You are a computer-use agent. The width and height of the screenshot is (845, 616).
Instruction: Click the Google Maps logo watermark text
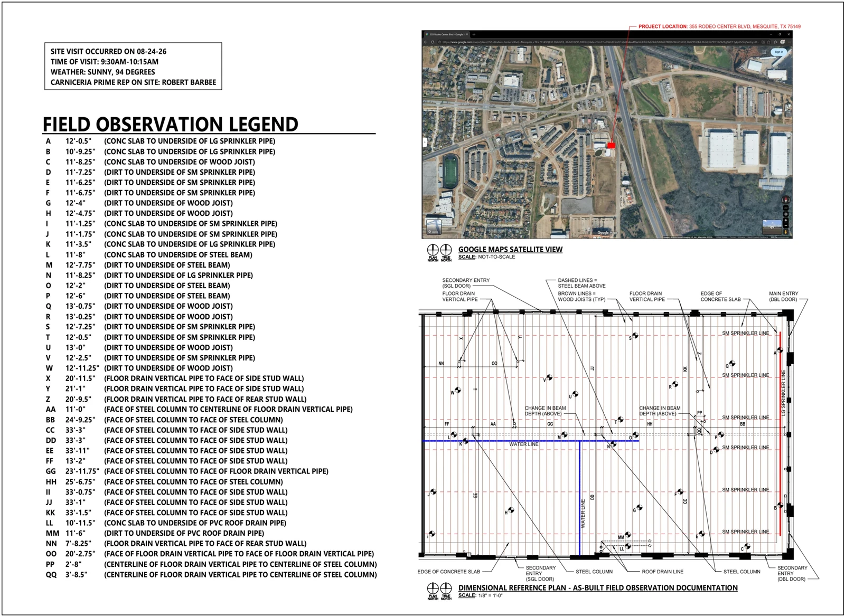click(607, 232)
